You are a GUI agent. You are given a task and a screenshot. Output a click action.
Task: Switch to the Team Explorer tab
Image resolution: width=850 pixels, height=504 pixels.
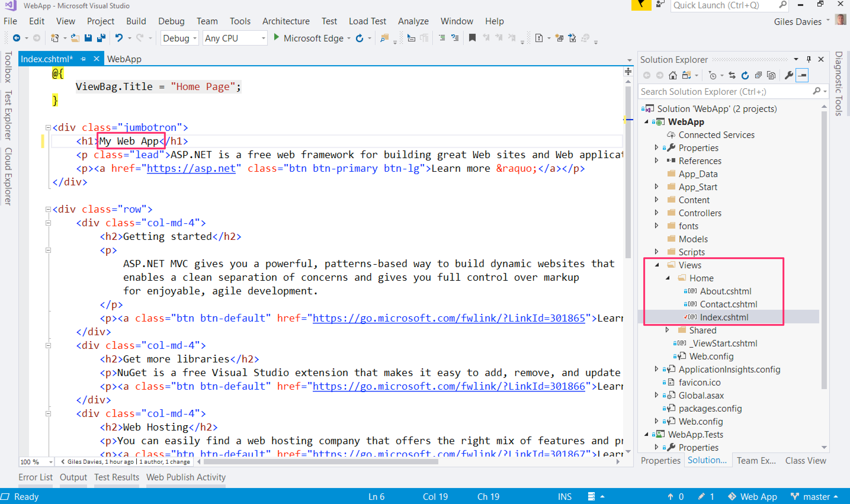[756, 460]
